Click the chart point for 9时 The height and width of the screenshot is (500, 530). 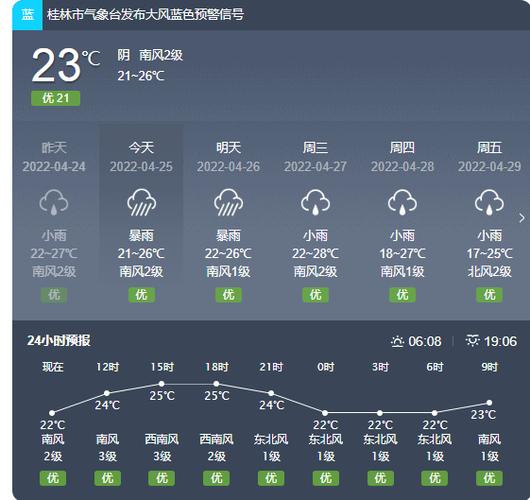click(489, 403)
